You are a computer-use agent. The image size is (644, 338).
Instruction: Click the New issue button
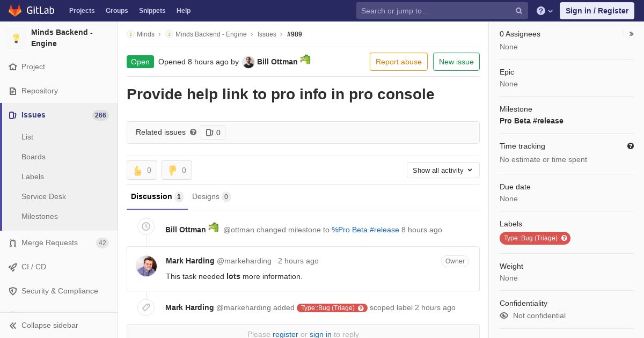pos(456,62)
